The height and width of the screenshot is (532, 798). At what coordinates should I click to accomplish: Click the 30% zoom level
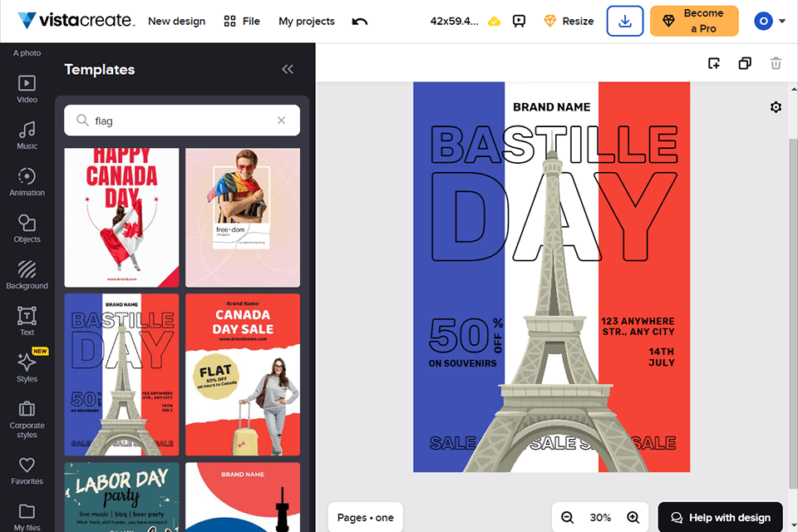tap(600, 517)
